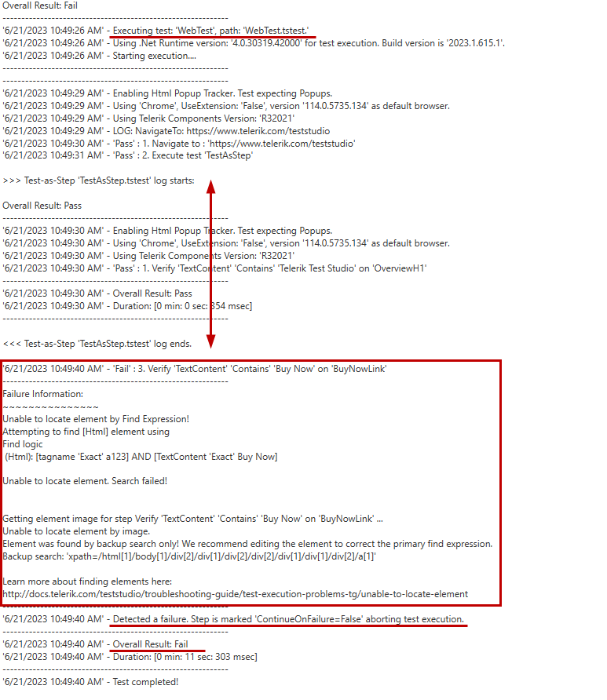The width and height of the screenshot is (607, 700).
Task: Click the .Net Runtime version log line
Action: [x=254, y=43]
